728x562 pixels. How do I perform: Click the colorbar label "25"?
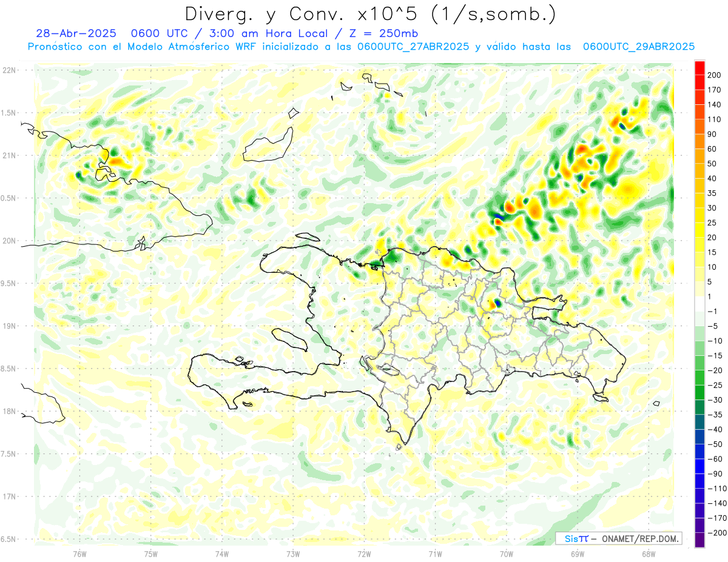(713, 222)
